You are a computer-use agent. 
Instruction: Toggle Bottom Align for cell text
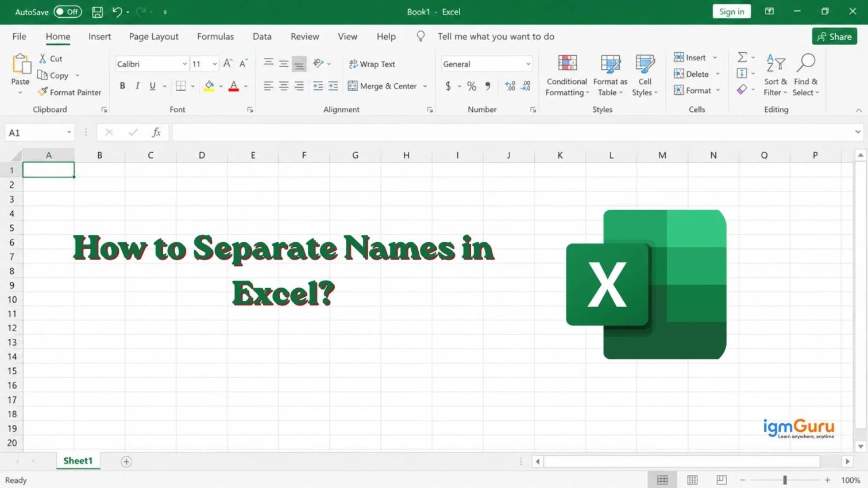tap(299, 64)
